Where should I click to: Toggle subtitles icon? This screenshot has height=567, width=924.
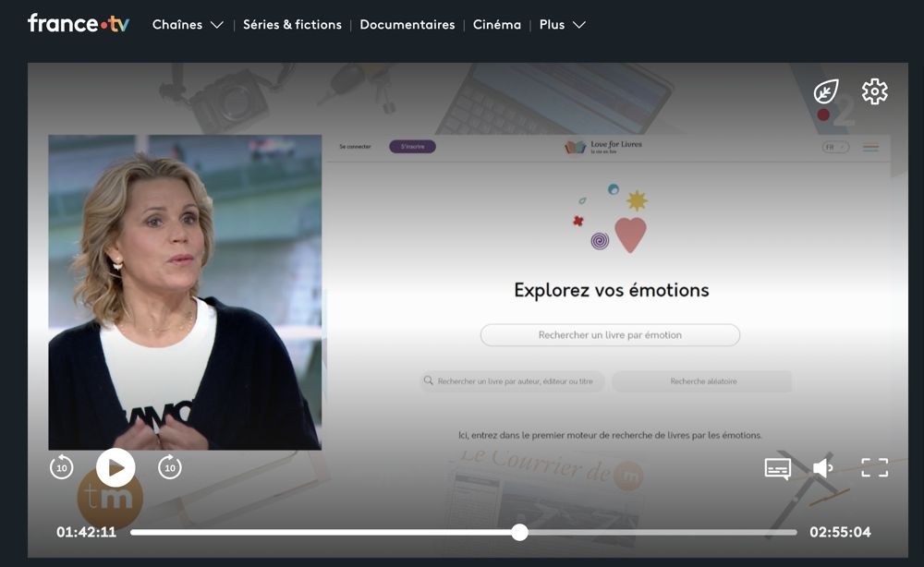pos(777,469)
